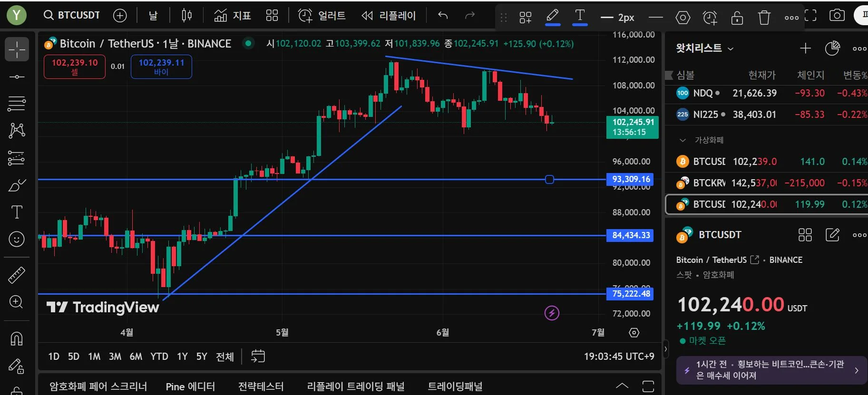The height and width of the screenshot is (395, 868).
Task: Create an 얼러트 alert
Action: coord(322,16)
